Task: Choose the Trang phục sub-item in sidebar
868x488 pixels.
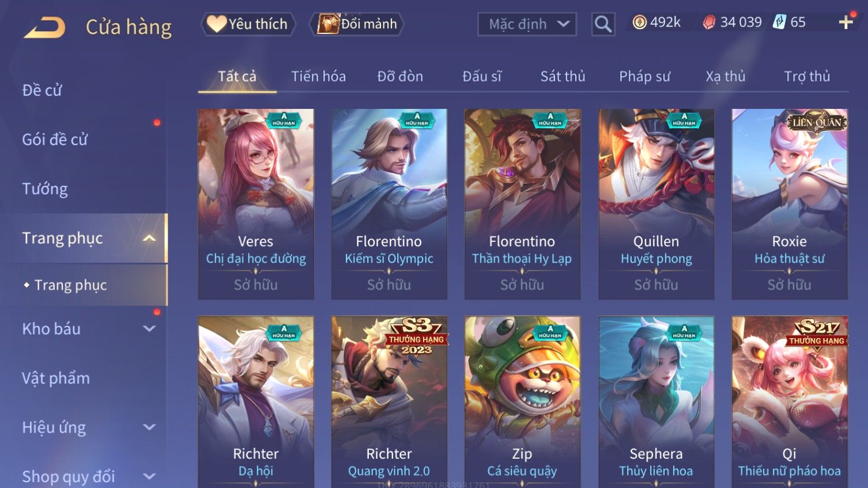Action: tap(70, 285)
